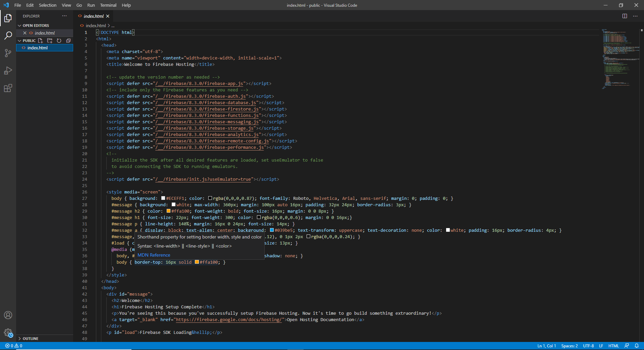The width and height of the screenshot is (644, 350).
Task: Click the feedback icon in status bar
Action: [x=627, y=346]
